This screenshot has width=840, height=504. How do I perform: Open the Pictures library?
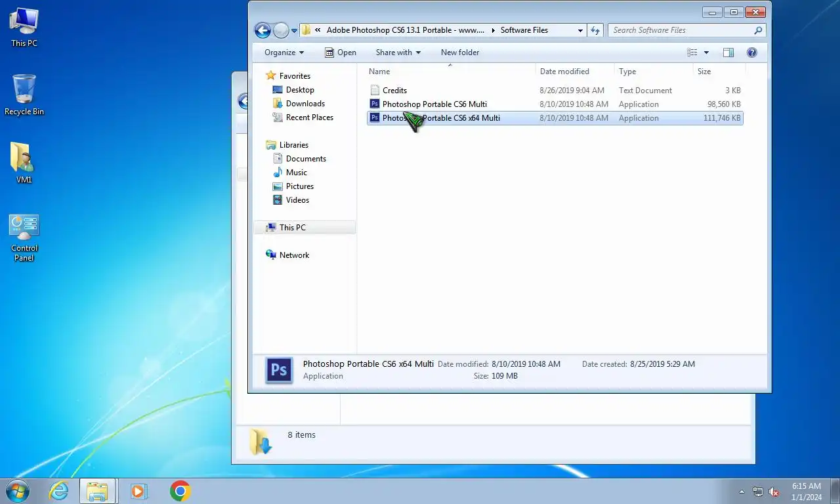pos(299,186)
